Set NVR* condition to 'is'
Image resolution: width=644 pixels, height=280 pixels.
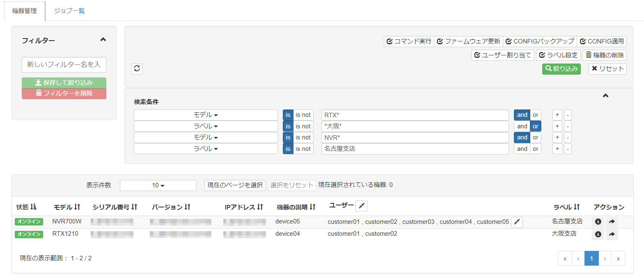[x=288, y=137]
